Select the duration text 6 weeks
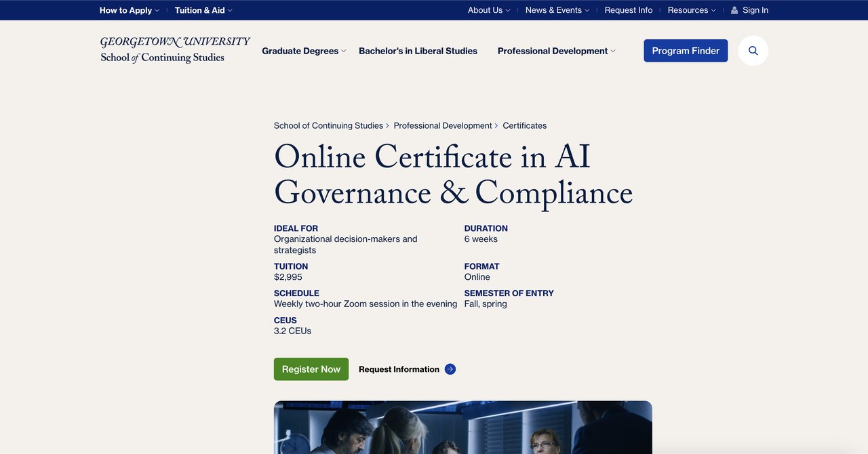 point(481,239)
